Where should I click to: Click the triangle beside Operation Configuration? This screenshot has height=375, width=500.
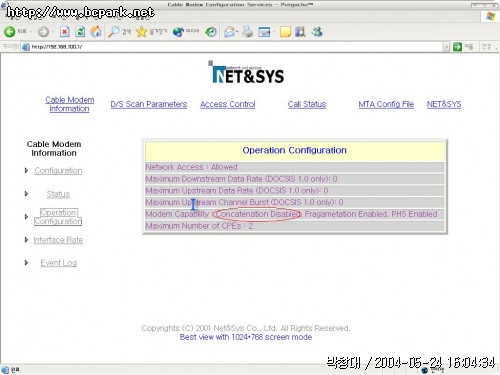pos(26,217)
